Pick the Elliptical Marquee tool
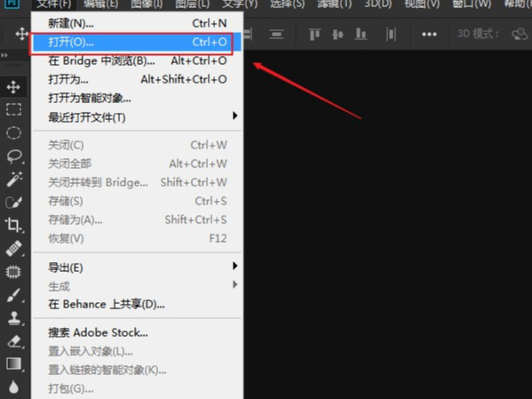Viewport: 532px width, 399px height. 13,132
